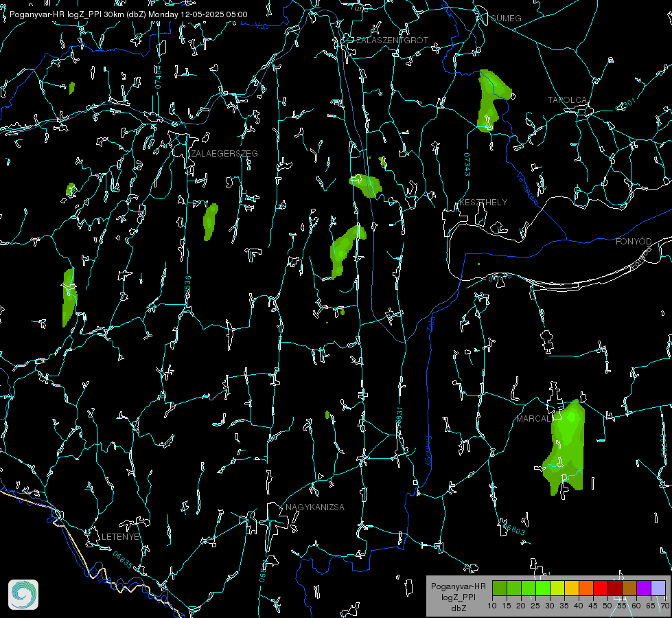This screenshot has width=672, height=618.
Task: Click the 65-70 dBZ lavender swatch
Action: [658, 588]
